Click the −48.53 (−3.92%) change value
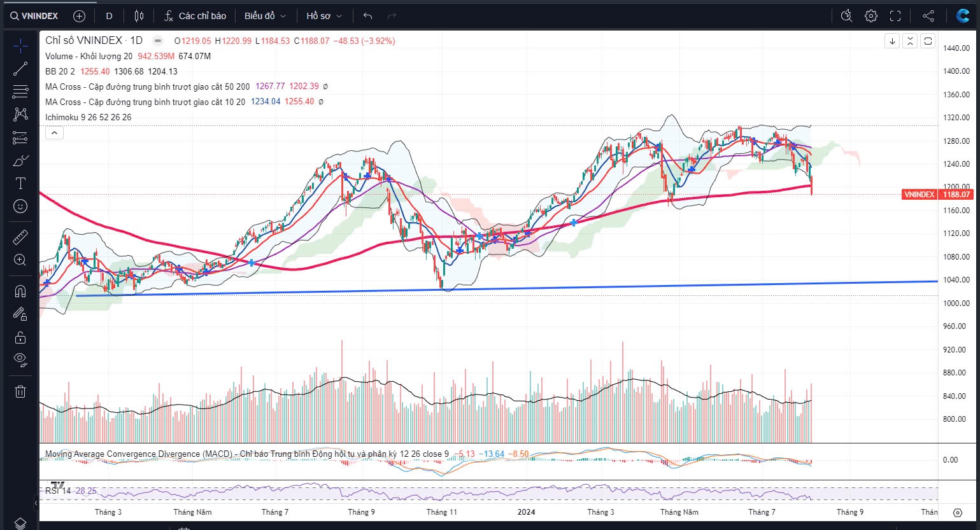 pos(364,41)
